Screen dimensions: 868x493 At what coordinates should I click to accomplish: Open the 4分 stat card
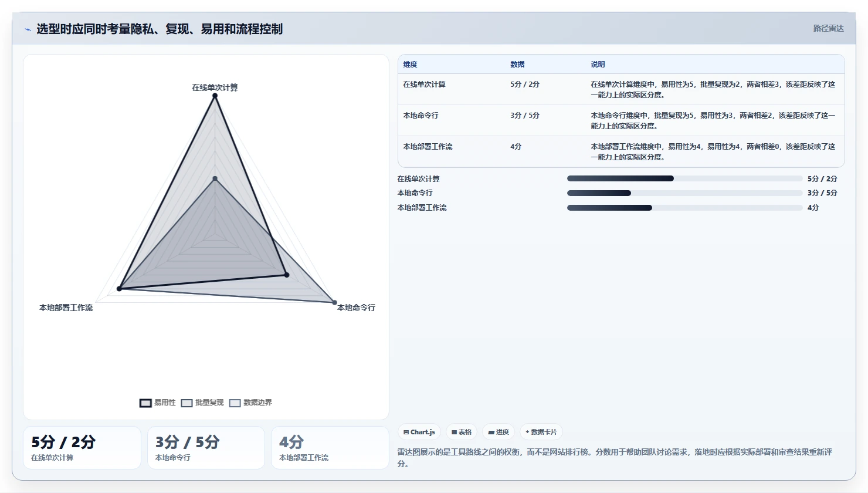click(330, 448)
